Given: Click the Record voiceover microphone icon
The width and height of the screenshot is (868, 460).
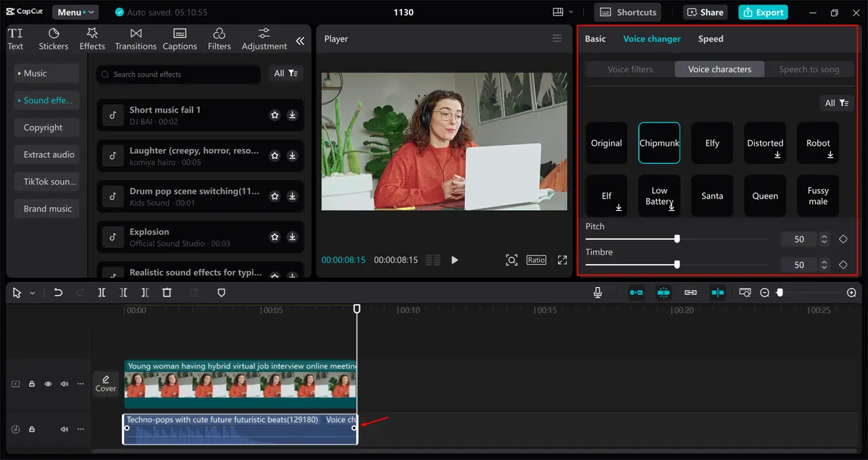Looking at the screenshot, I should pos(597,292).
